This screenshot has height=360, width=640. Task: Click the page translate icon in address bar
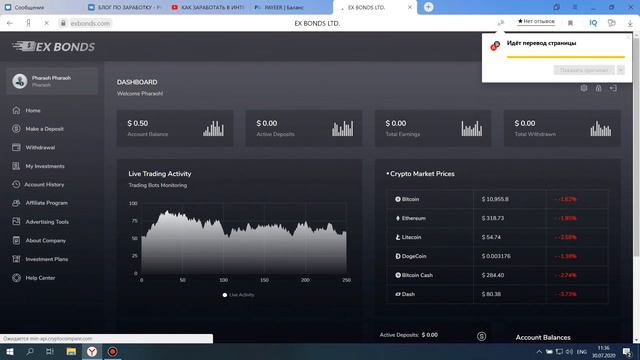(500, 23)
